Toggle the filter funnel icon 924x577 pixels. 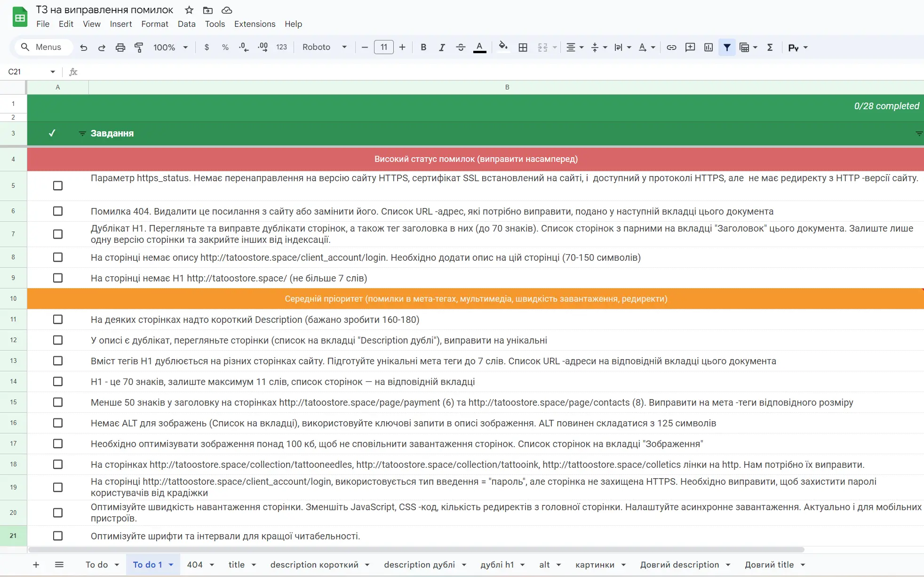727,48
